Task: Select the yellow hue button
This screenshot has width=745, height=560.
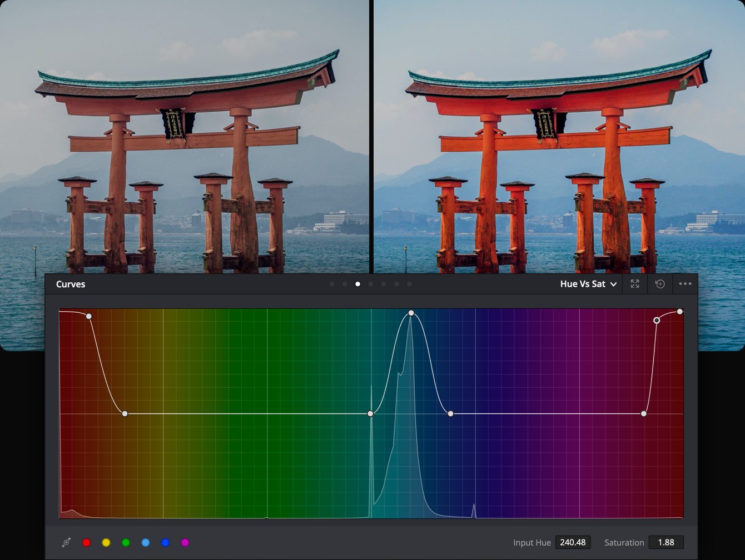Action: 106,543
